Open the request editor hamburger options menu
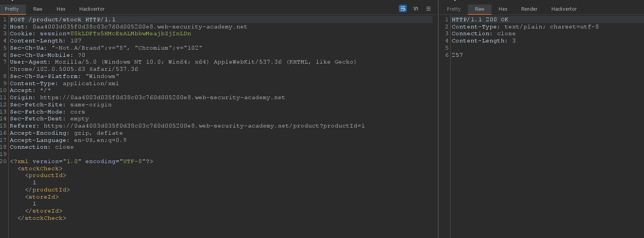644x238 pixels. pos(428,9)
